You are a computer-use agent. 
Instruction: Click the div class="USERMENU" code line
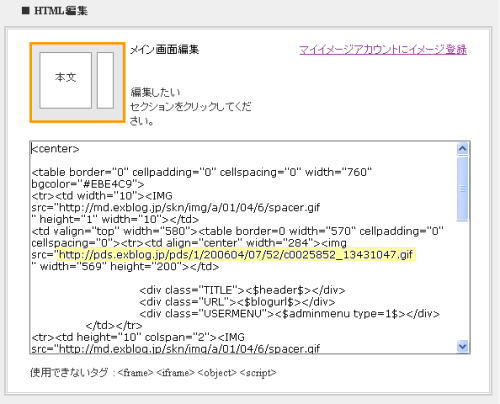click(x=289, y=314)
